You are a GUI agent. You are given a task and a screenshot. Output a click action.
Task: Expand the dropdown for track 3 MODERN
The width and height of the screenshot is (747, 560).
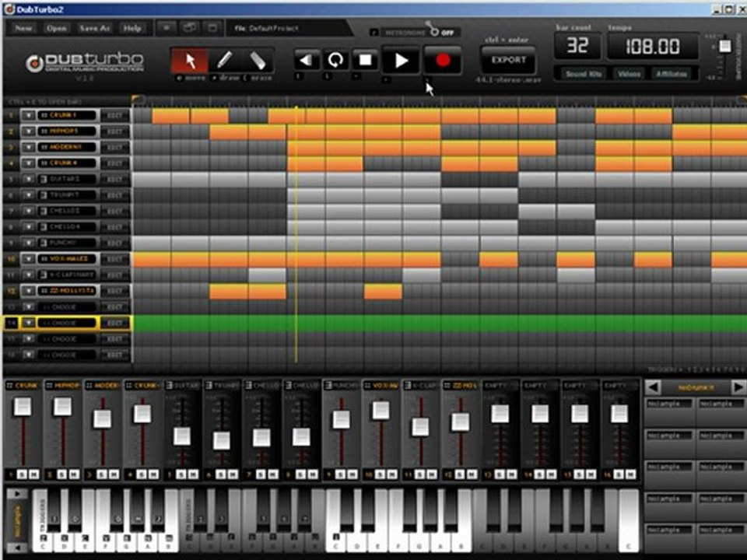point(29,147)
